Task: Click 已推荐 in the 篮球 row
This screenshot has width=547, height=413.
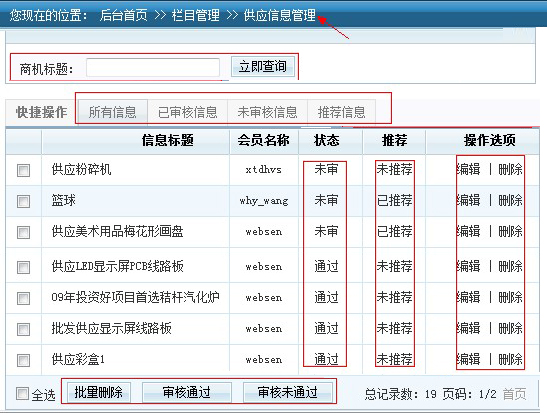Action: [x=395, y=200]
